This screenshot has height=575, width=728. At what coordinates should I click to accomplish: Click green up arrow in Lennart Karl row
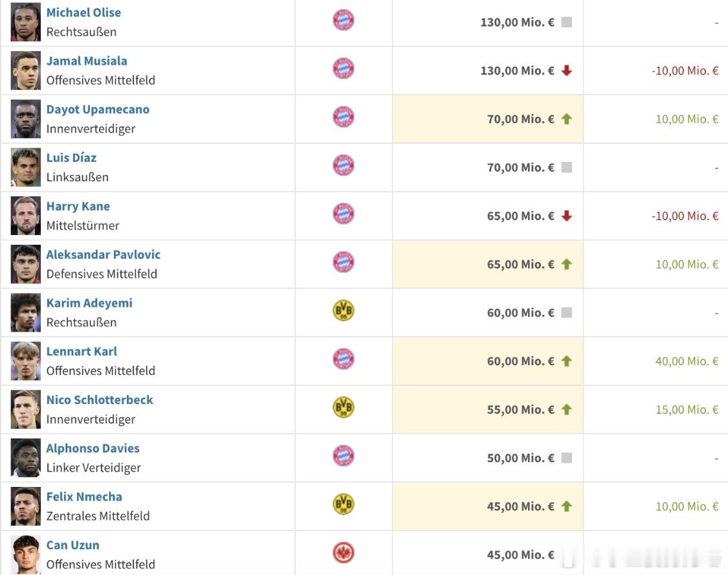pos(567,361)
